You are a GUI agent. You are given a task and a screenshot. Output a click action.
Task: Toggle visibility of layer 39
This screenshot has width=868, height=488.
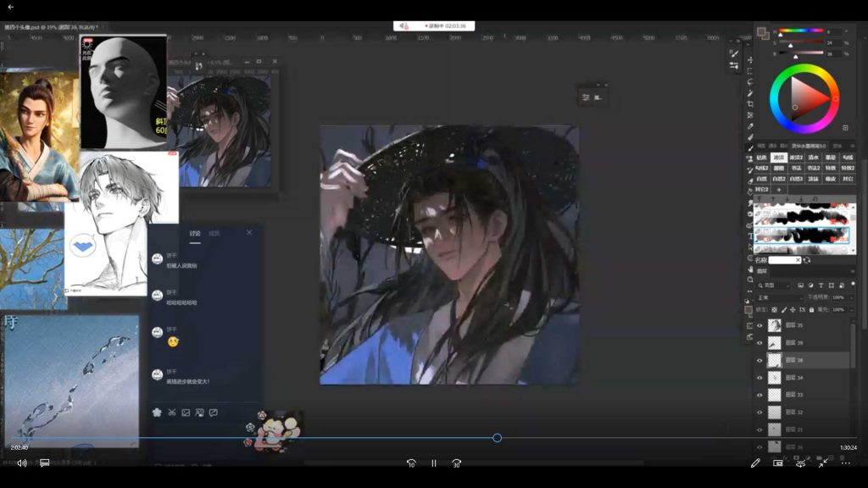pos(759,343)
